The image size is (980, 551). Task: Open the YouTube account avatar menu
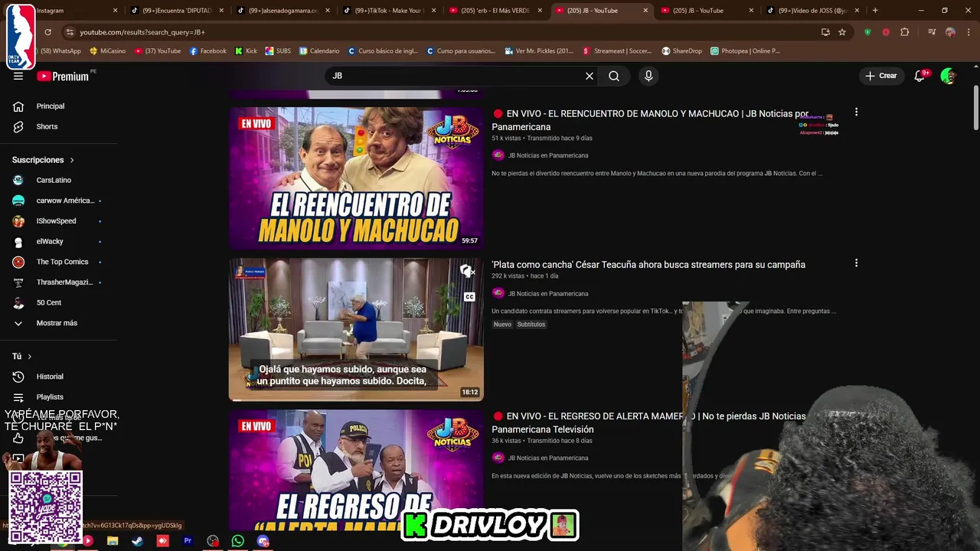(949, 76)
